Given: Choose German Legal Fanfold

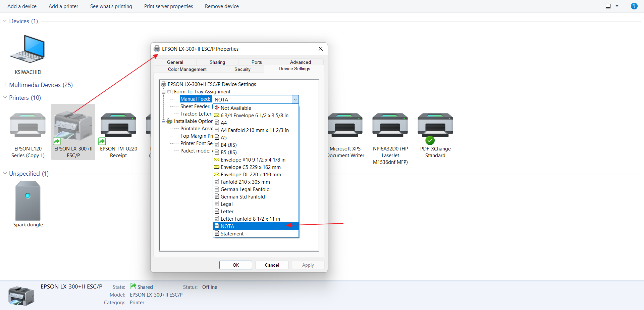Looking at the screenshot, I should [x=256, y=189].
